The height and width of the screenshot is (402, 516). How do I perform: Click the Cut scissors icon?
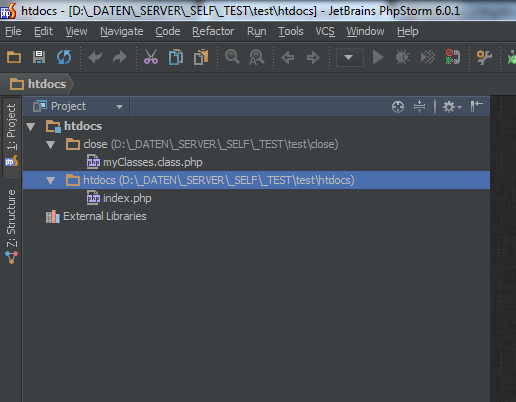[151, 57]
